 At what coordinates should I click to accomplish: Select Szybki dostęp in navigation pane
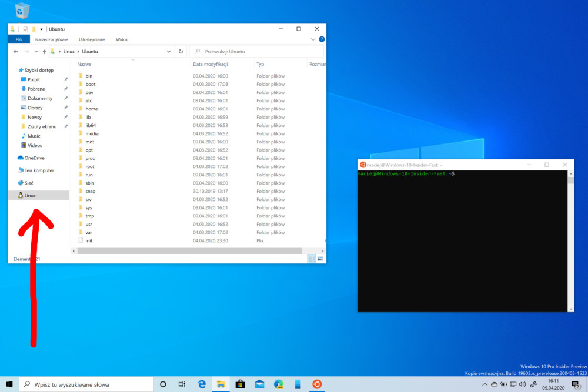39,70
